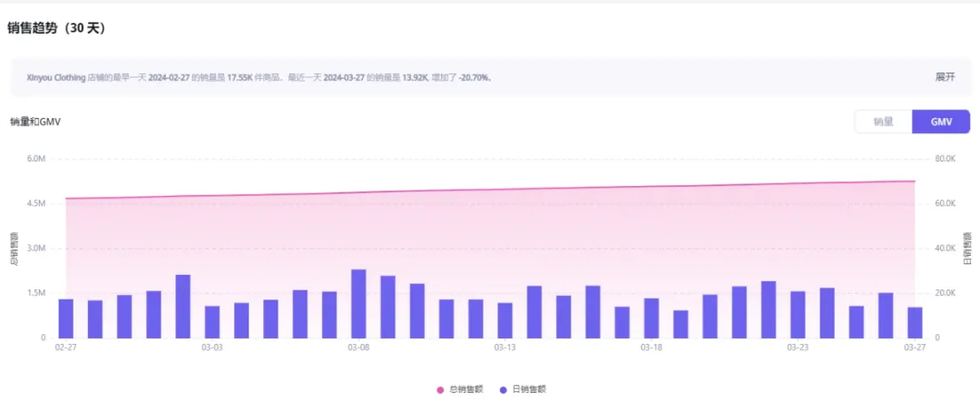Pick the bar at date 03-13

pos(505,320)
